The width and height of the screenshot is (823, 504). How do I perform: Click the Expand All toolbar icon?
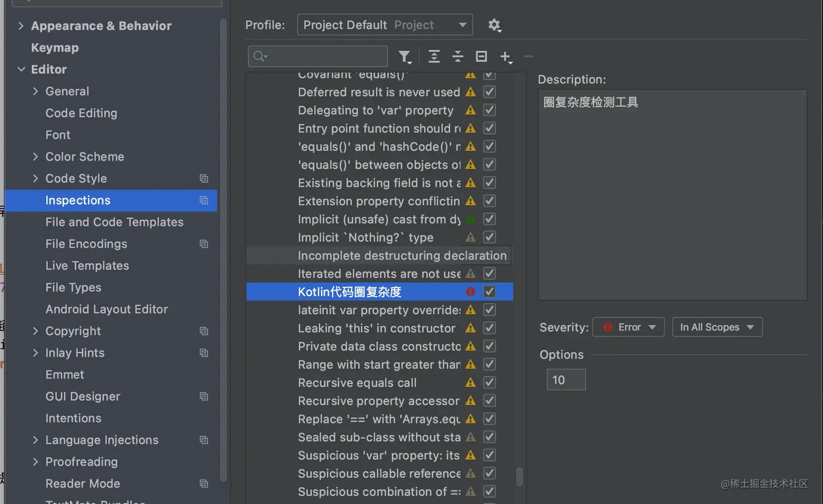[434, 57]
